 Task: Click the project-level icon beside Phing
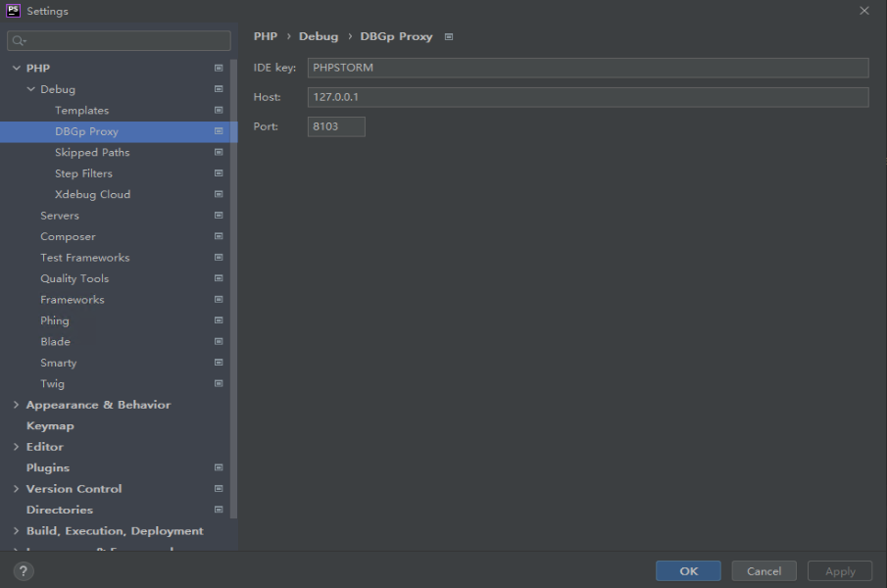tap(219, 320)
